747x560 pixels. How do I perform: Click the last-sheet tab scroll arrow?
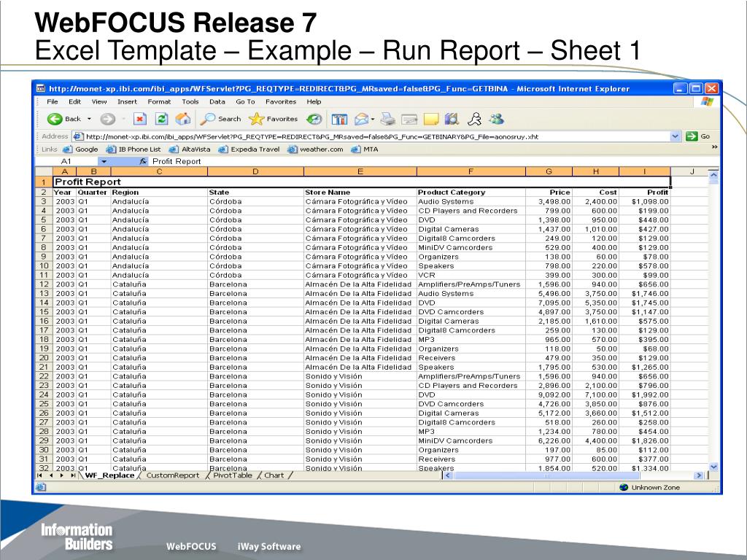(x=73, y=475)
